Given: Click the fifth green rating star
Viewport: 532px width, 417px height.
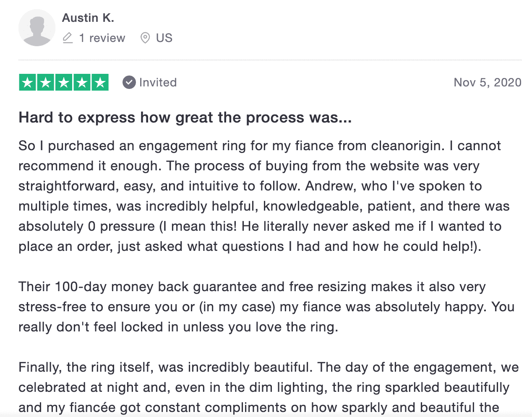Looking at the screenshot, I should coord(100,82).
